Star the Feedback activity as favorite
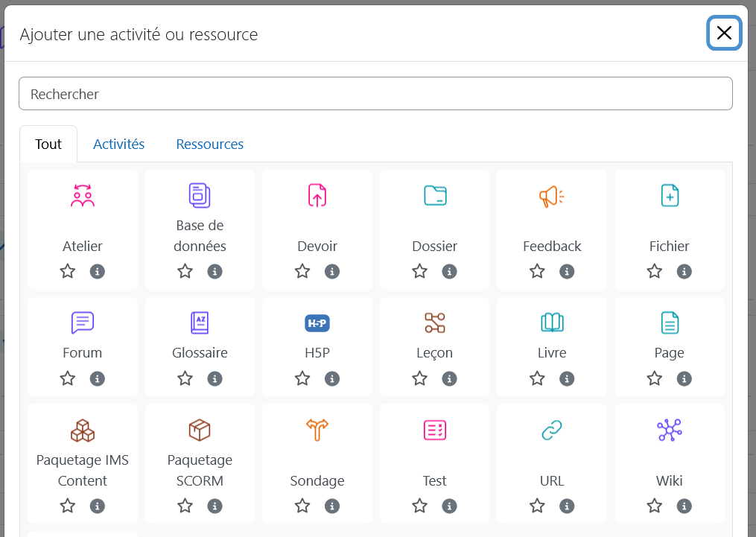Viewport: 756px width, 537px height. (x=537, y=271)
